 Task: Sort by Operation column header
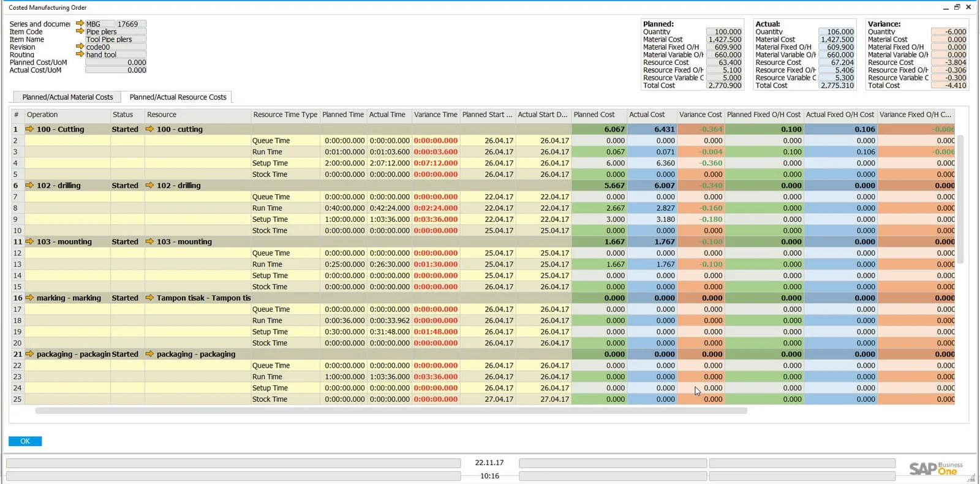pyautogui.click(x=67, y=115)
